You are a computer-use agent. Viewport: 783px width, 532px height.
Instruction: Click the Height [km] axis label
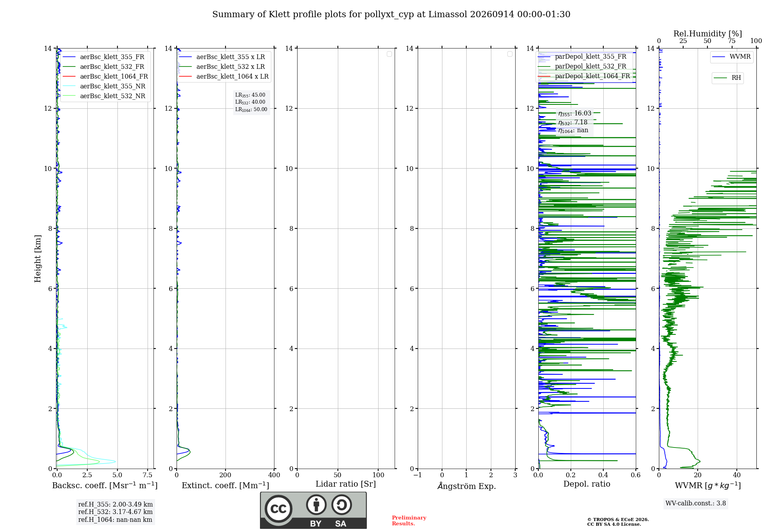click(38, 259)
